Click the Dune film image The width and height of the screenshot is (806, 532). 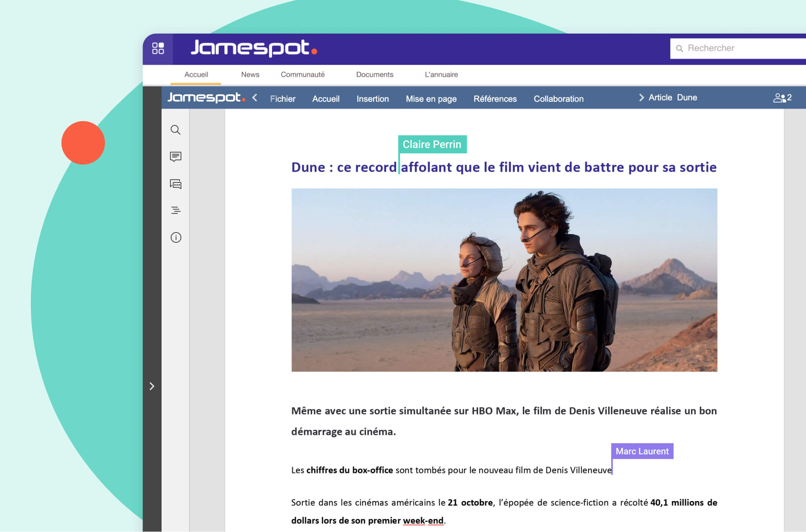click(x=504, y=280)
